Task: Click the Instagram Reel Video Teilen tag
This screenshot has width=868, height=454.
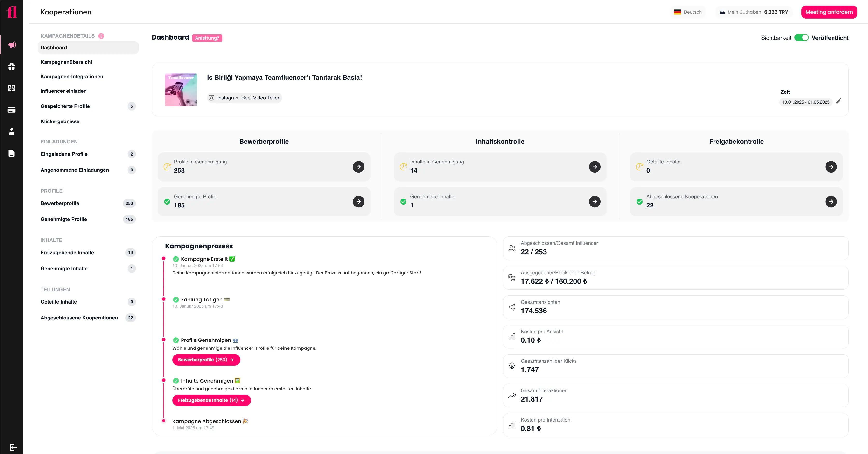Action: coord(244,98)
